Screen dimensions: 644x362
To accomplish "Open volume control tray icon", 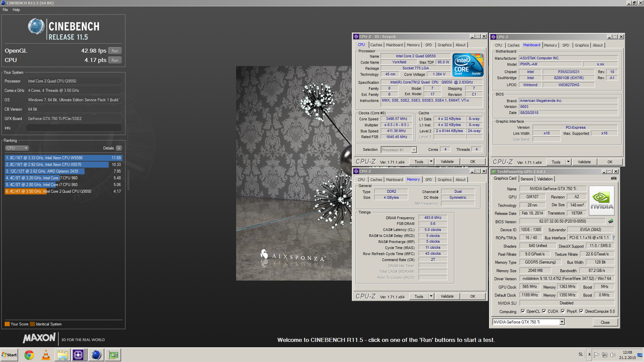I will click(613, 355).
